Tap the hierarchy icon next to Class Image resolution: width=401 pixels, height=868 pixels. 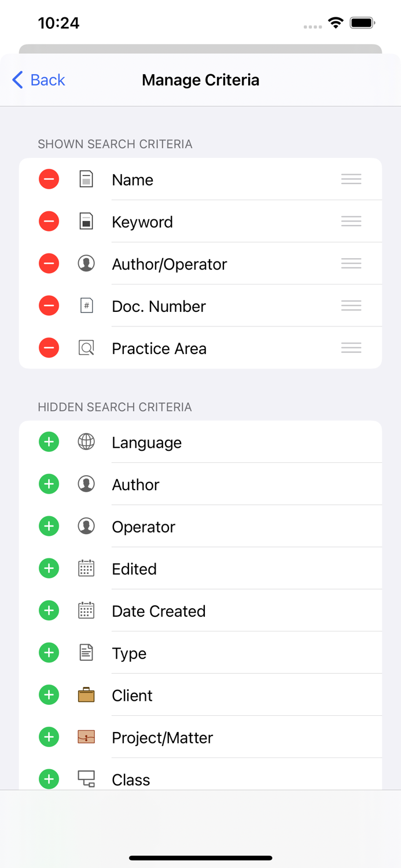click(x=86, y=779)
